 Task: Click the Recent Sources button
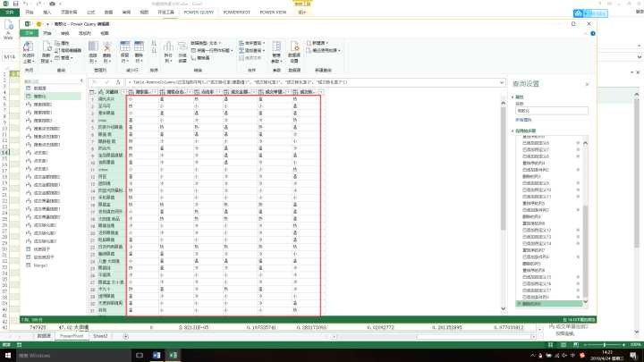pos(325,50)
